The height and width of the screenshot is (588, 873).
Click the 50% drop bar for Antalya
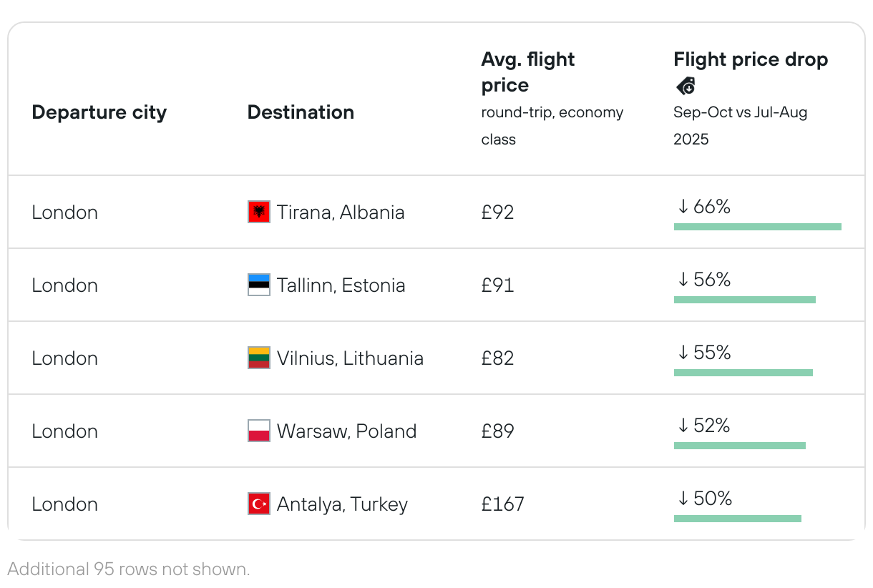pyautogui.click(x=737, y=519)
